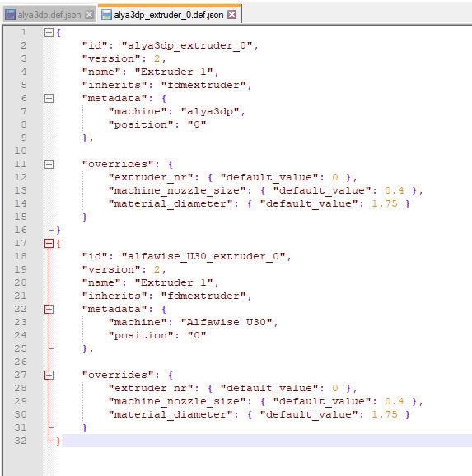Click line number 2 in the margin
The width and height of the screenshot is (472, 476).
pos(23,45)
